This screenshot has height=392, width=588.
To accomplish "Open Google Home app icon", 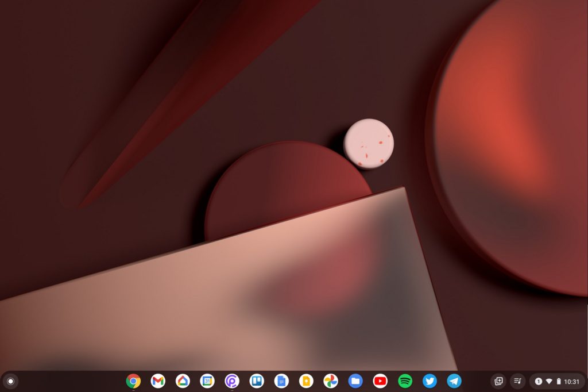I will point(183,382).
